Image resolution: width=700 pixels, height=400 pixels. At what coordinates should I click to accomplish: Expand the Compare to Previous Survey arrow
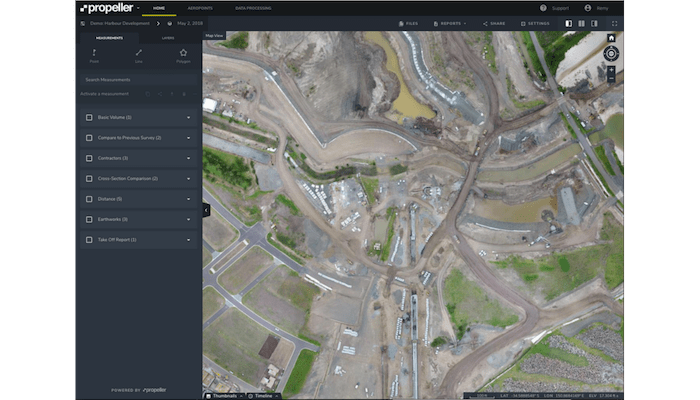coord(188,138)
